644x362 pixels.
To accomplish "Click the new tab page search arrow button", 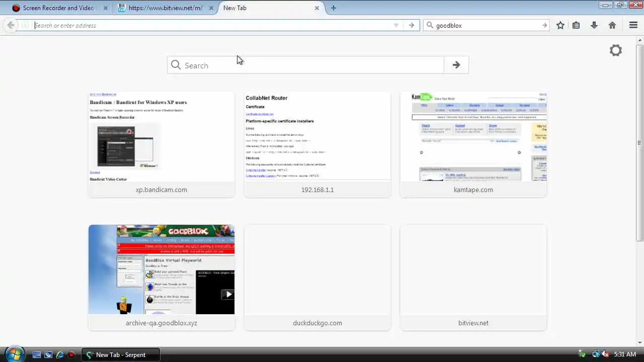I will tap(456, 65).
